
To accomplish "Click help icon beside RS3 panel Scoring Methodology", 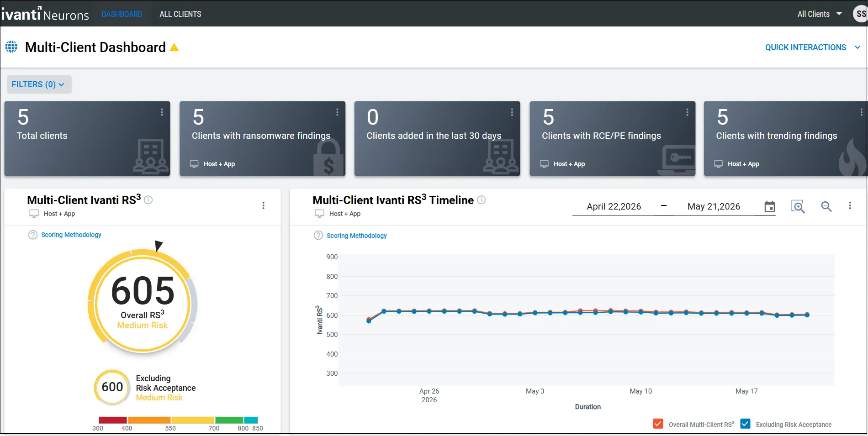I will point(33,235).
